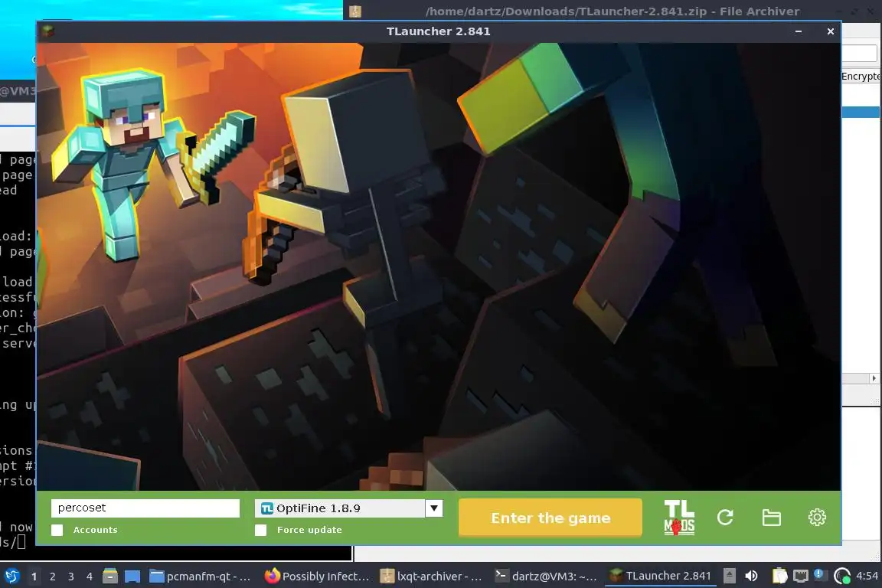Click the volume speaker tray icon
The width and height of the screenshot is (882, 588).
tap(752, 577)
